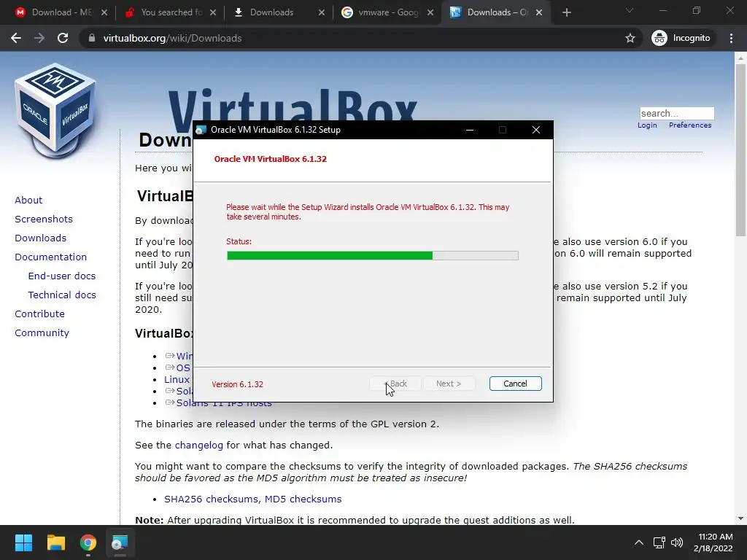
Task: Click the address bar URL
Action: click(x=172, y=38)
